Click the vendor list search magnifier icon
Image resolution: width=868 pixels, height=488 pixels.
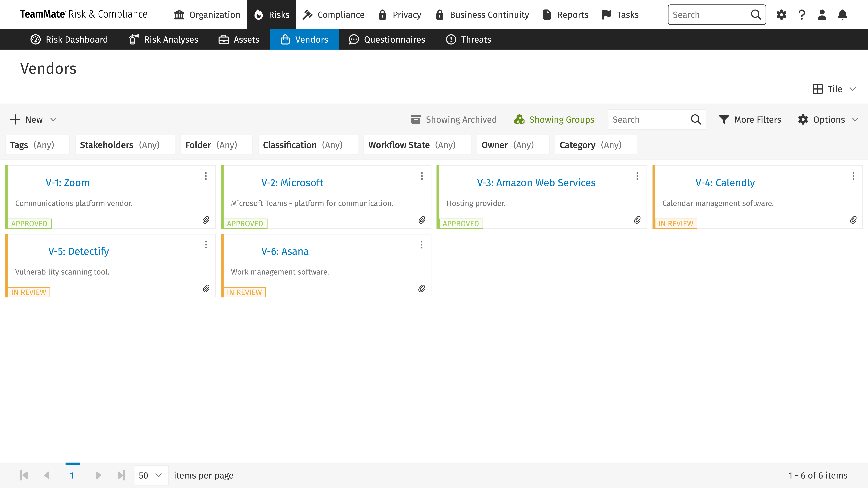(x=696, y=120)
